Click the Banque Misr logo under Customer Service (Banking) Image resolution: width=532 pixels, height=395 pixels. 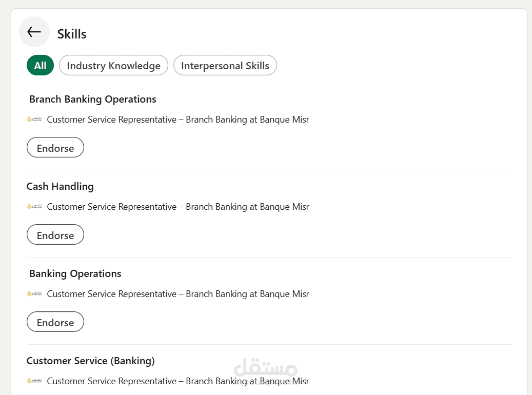tap(34, 381)
